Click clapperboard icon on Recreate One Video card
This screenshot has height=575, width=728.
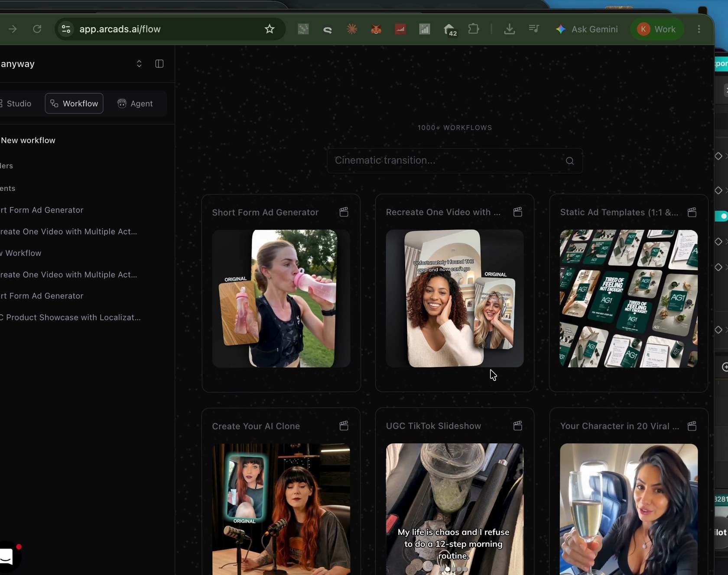coord(517,212)
